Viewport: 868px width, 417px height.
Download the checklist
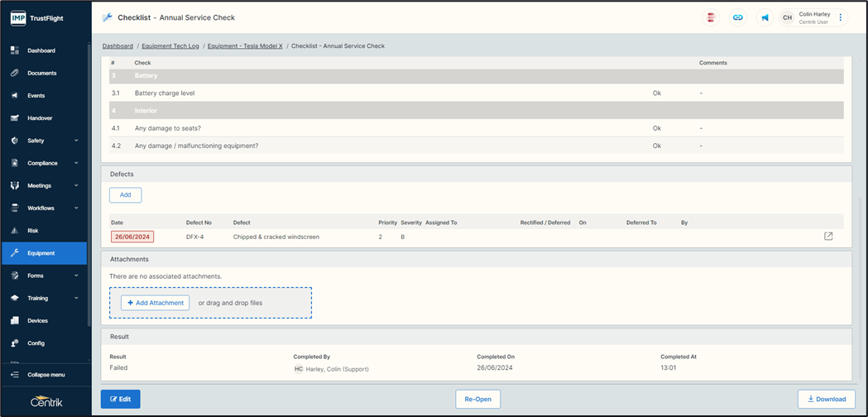[x=826, y=399]
